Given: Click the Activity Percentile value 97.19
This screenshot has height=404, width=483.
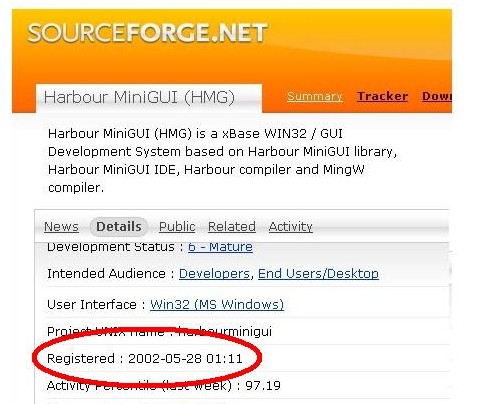Looking at the screenshot, I should point(263,386).
